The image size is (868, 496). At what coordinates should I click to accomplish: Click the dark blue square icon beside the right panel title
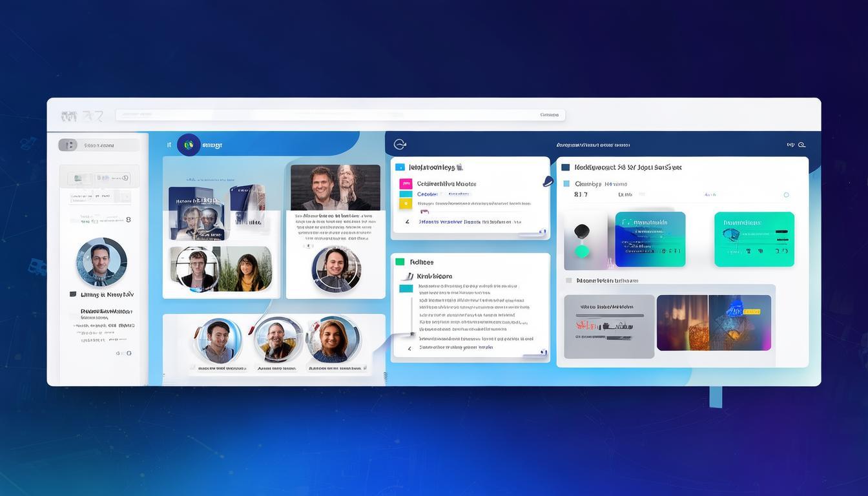tap(566, 167)
